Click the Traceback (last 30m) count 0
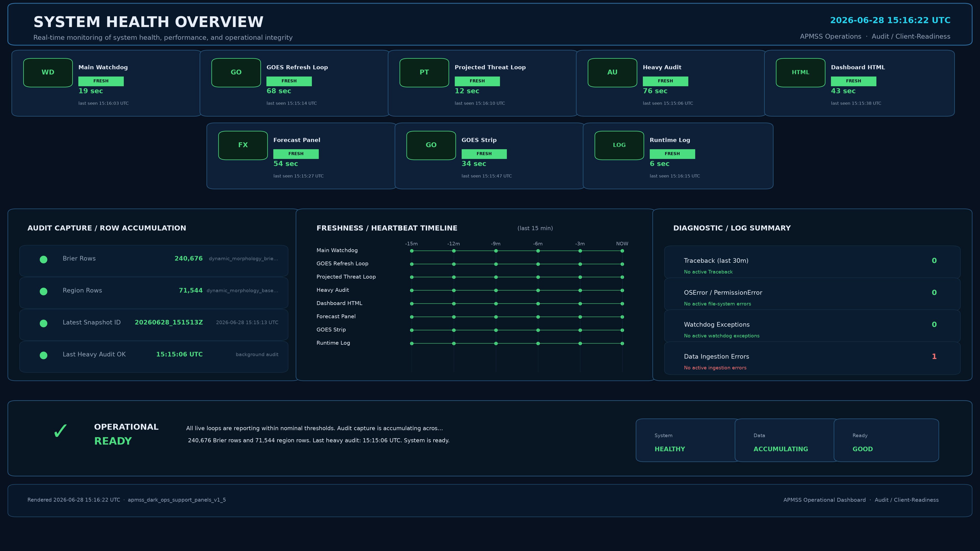The image size is (980, 551). pyautogui.click(x=934, y=261)
